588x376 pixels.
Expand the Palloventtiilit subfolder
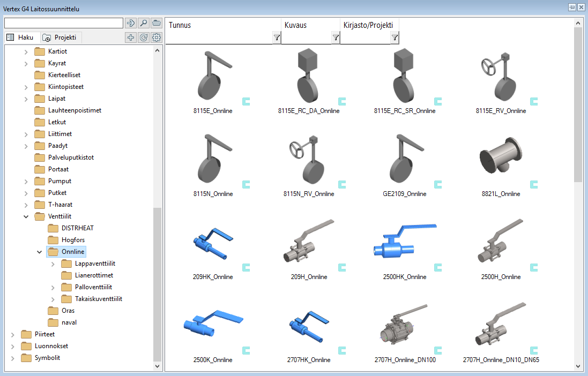53,287
